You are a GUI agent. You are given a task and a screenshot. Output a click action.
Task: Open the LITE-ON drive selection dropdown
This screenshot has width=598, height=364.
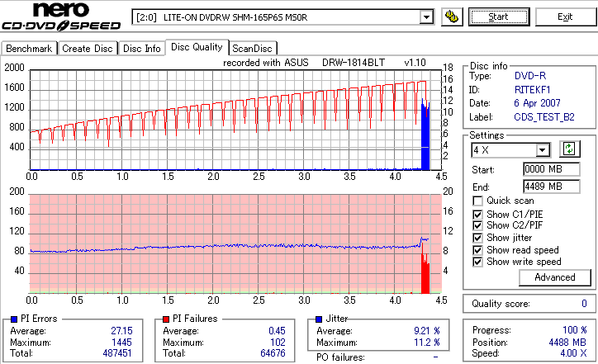[426, 17]
